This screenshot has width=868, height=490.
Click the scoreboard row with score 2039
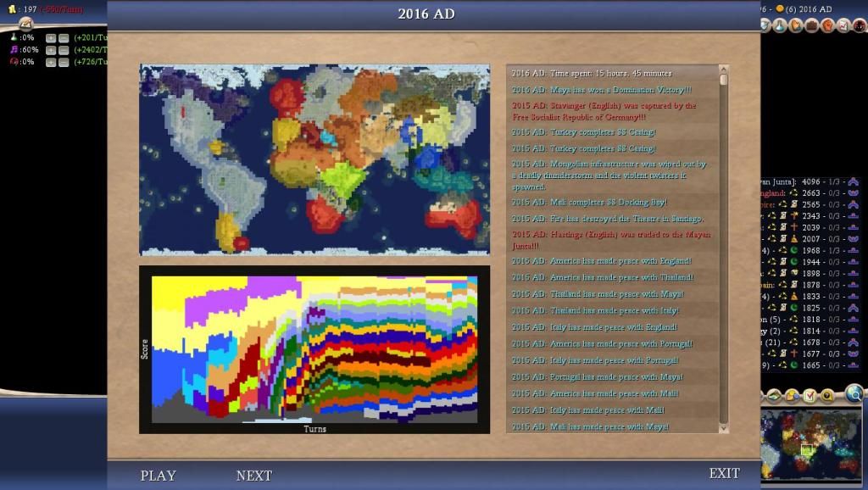[810, 227]
